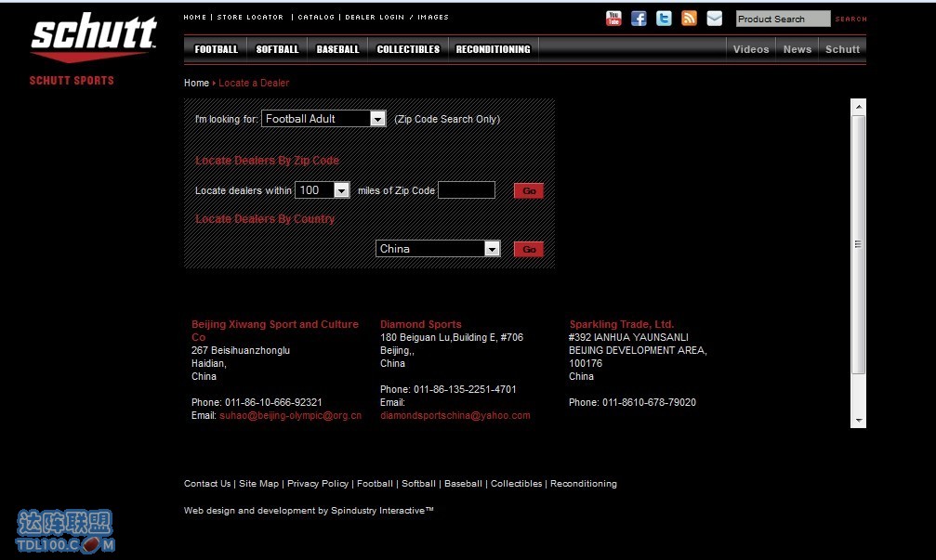Open the RSS feed icon

689,19
